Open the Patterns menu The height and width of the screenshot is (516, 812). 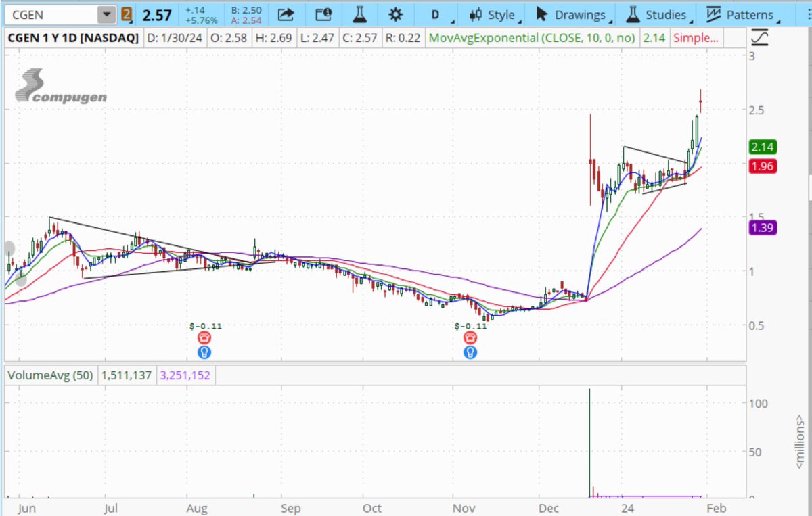[x=742, y=14]
